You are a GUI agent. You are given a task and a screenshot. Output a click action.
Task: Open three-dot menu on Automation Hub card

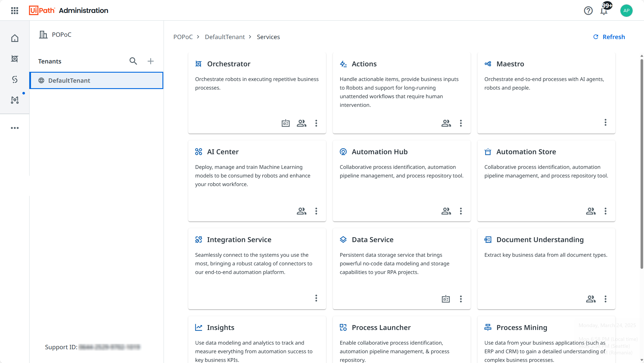[x=461, y=211]
